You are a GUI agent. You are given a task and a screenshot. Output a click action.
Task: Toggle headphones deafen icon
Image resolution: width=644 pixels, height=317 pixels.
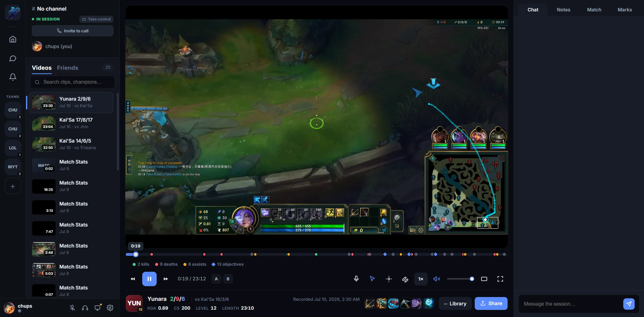(x=85, y=308)
